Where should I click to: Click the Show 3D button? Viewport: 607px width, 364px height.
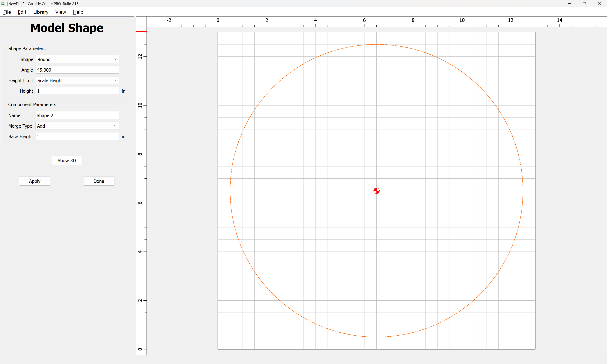click(67, 161)
